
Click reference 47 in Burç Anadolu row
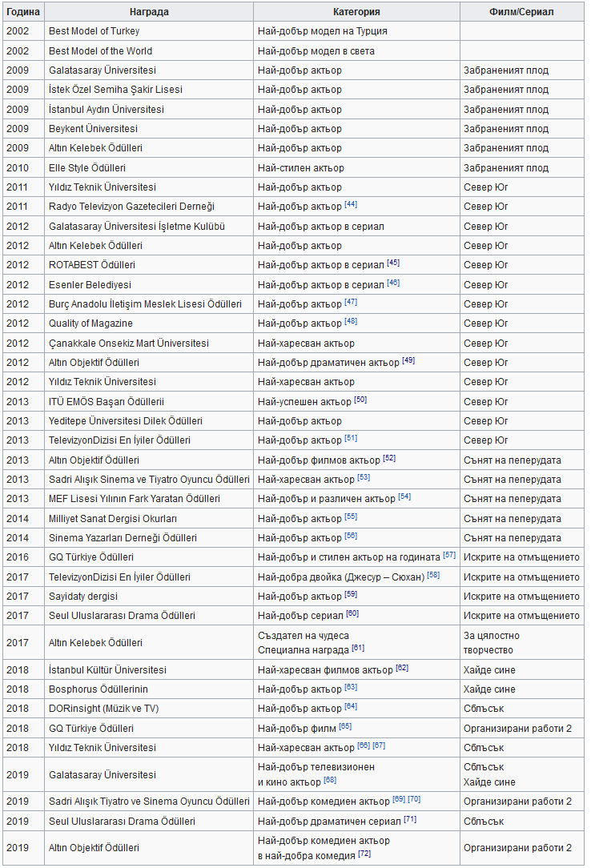[351, 302]
